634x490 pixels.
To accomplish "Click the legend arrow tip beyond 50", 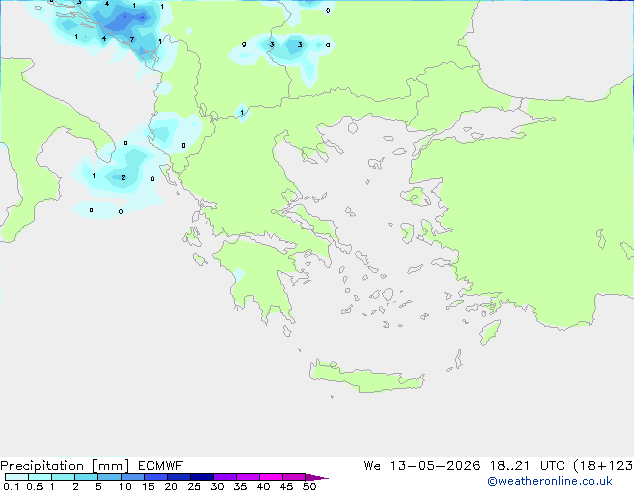I will (317, 477).
